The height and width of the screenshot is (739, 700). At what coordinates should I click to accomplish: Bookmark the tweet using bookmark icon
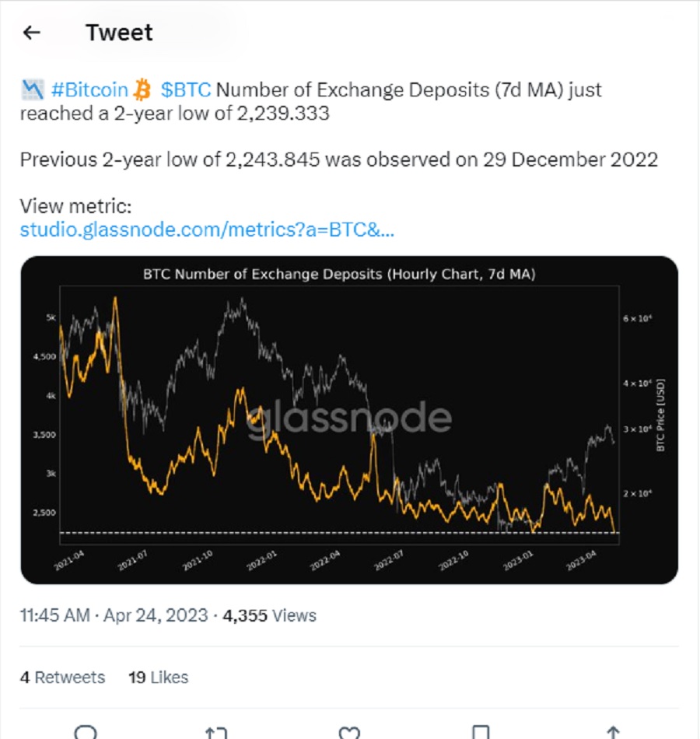click(481, 733)
